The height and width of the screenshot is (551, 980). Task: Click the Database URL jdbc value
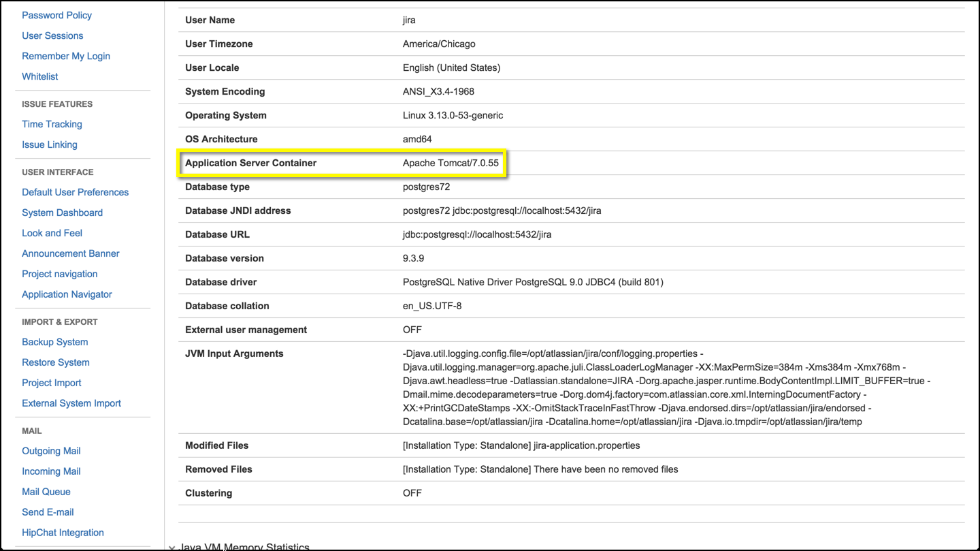coord(477,234)
